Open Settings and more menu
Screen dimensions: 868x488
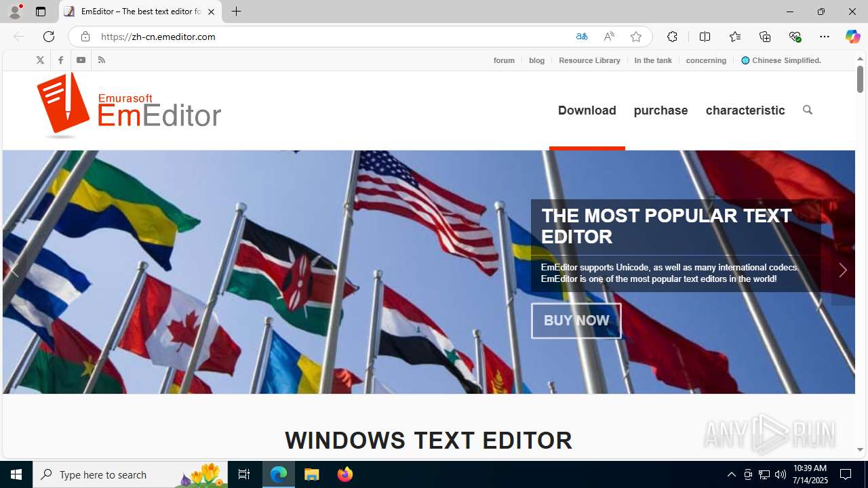pos(825,37)
